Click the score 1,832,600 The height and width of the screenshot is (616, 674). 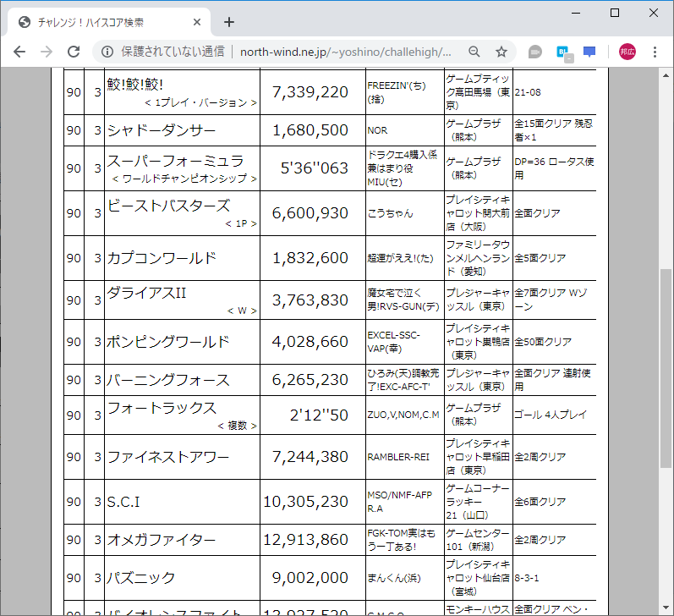pos(310,258)
